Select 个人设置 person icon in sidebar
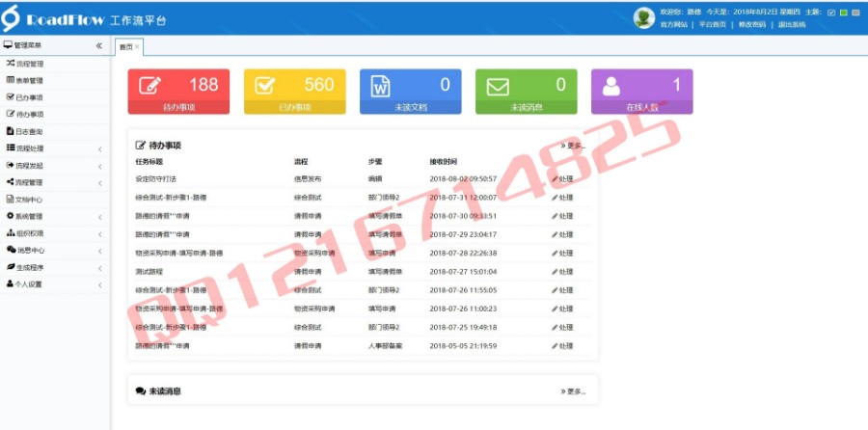Screen dimensions: 868x430 pos(10,283)
